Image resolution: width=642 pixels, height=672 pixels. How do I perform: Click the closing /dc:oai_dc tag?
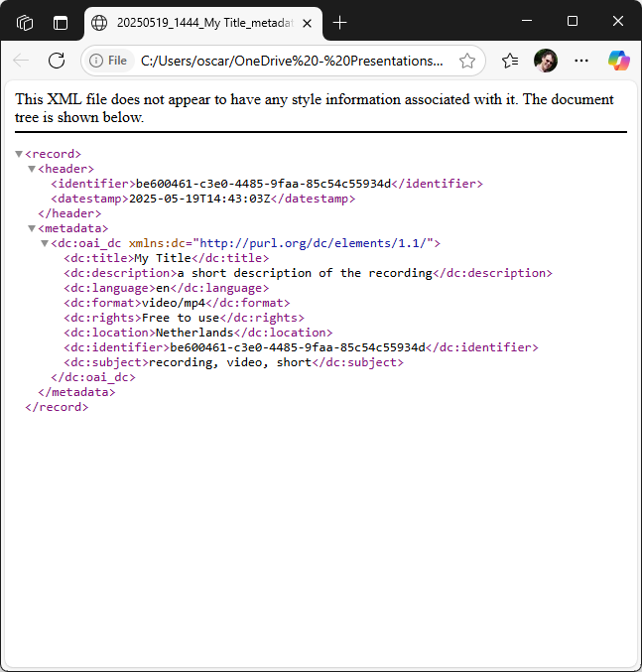pyautogui.click(x=93, y=377)
